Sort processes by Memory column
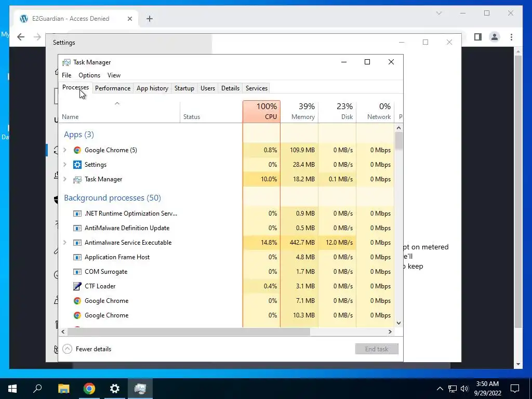The image size is (532, 399). pyautogui.click(x=299, y=111)
